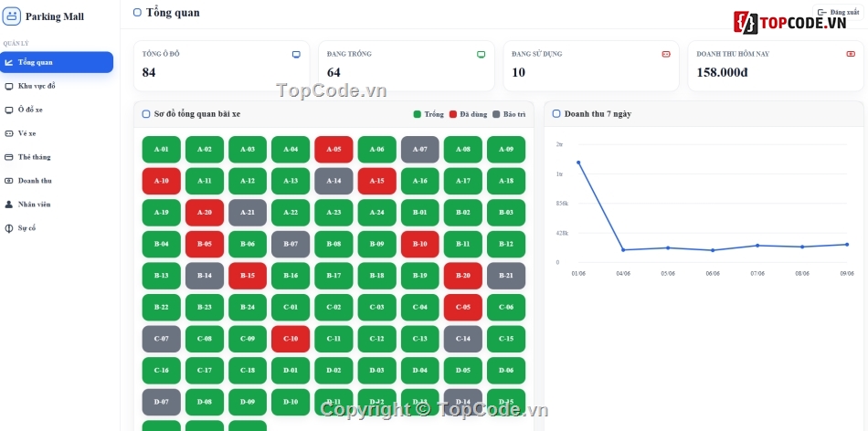
Task: Open the Vé xe section
Action: pos(57,133)
